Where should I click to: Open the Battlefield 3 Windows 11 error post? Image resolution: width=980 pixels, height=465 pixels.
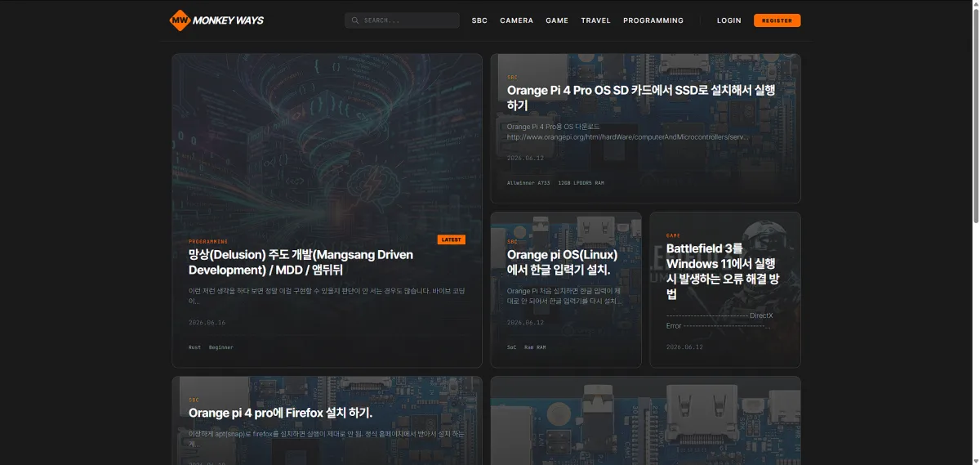(723, 271)
